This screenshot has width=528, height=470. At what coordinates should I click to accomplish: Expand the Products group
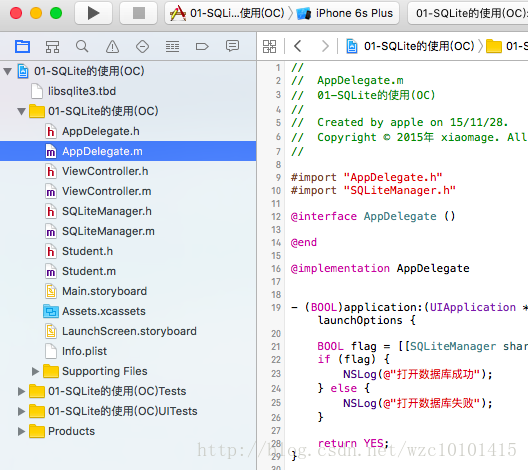[x=21, y=431]
